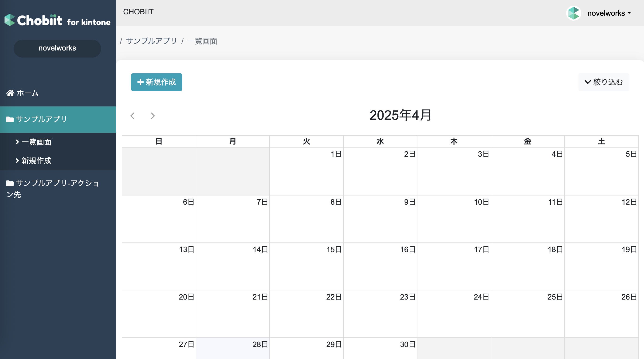The image size is (644, 359).
Task: Select the 30日 calendar cell
Action: tap(380, 348)
